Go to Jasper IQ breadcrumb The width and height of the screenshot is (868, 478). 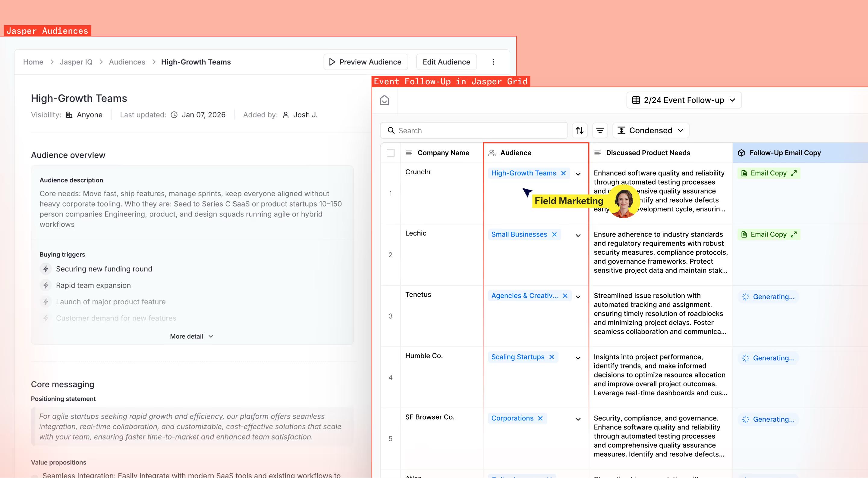pyautogui.click(x=76, y=62)
